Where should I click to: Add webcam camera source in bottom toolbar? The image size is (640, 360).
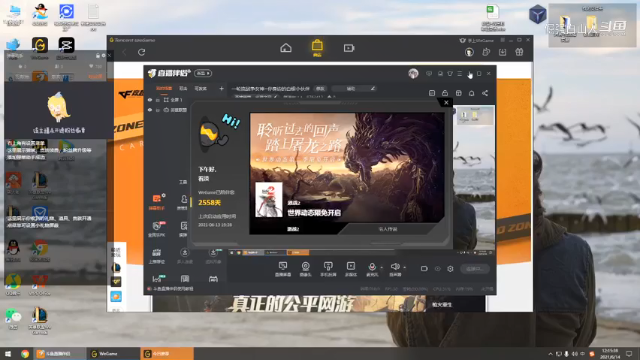pos(305,269)
